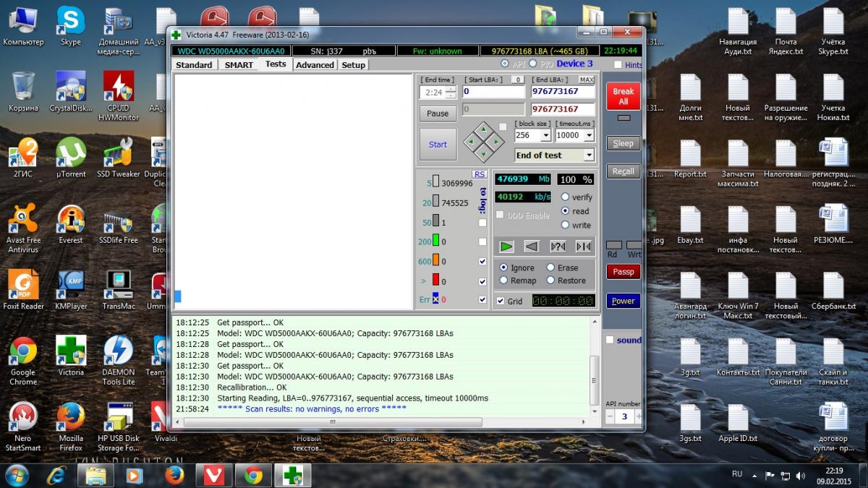868x488 pixels.
Task: Select the Restore radio option
Action: pos(550,281)
